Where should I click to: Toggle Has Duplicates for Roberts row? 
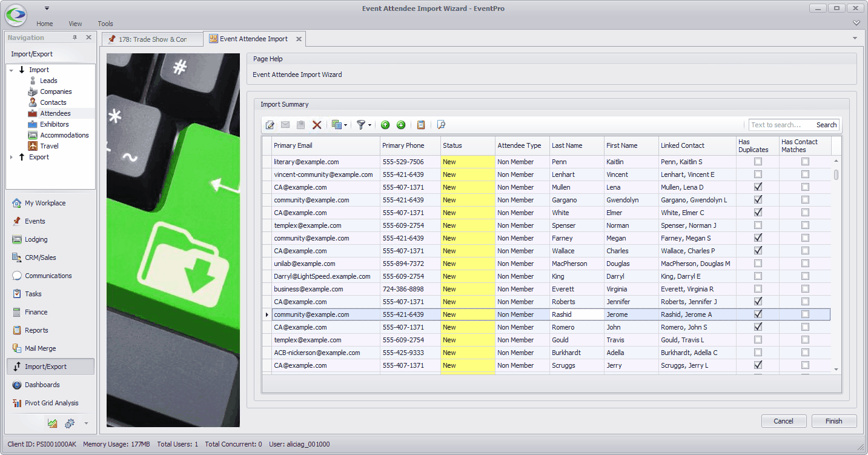pos(758,302)
